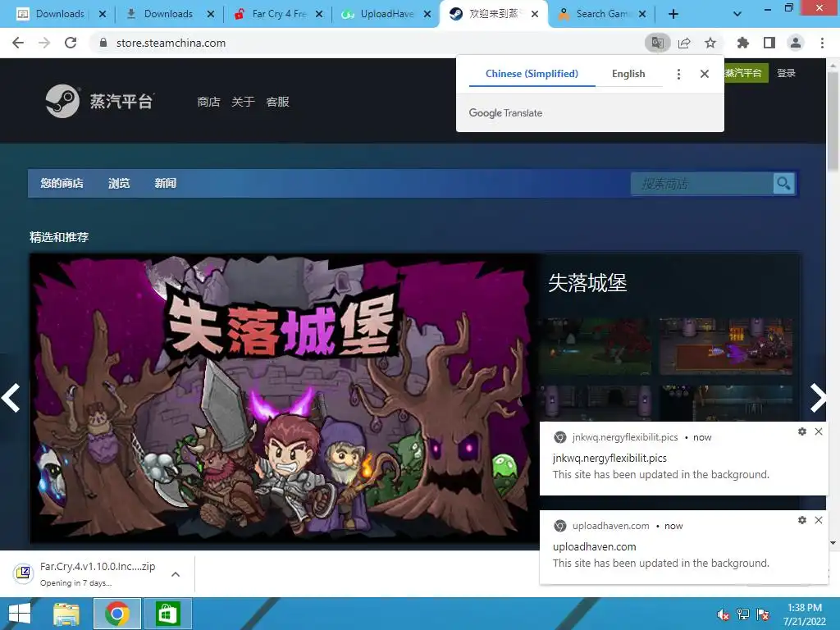Viewport: 840px width, 630px height.
Task: Open the orange carpet room screenshot thumbnail
Action: click(x=725, y=346)
